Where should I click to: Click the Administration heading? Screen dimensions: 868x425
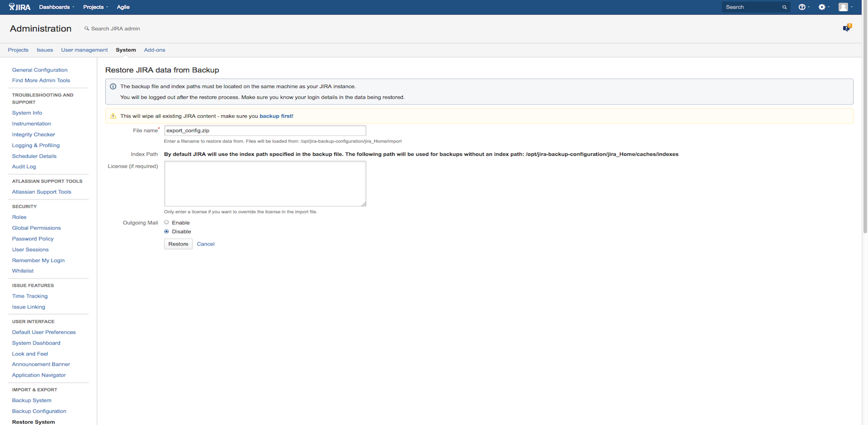[x=41, y=29]
